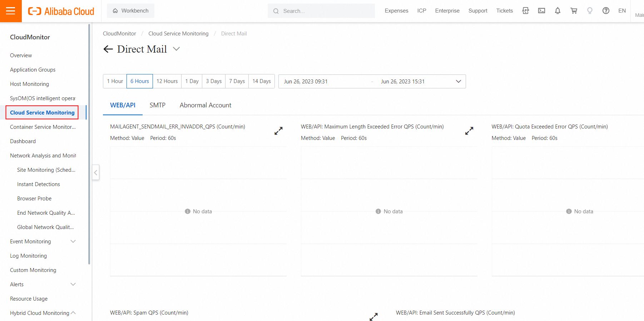Image resolution: width=644 pixels, height=321 pixels.
Task: Open SysOM OS intelligent operation item
Action: click(x=43, y=98)
